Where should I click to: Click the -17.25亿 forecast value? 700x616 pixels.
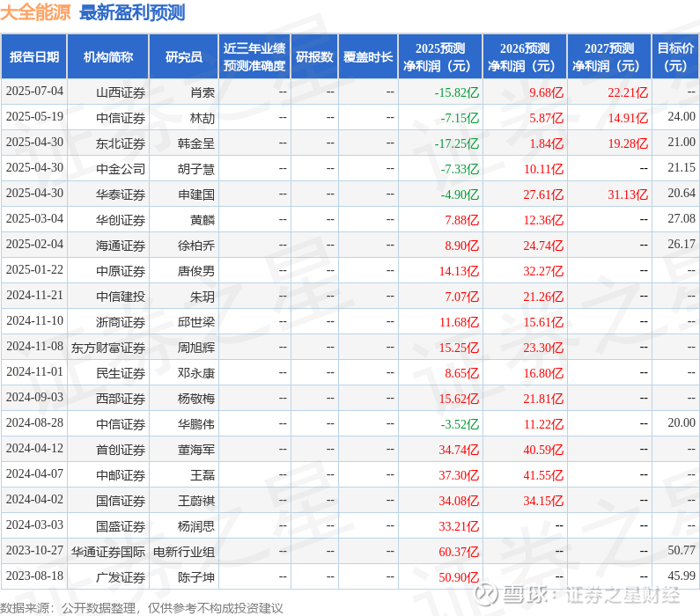click(x=457, y=143)
